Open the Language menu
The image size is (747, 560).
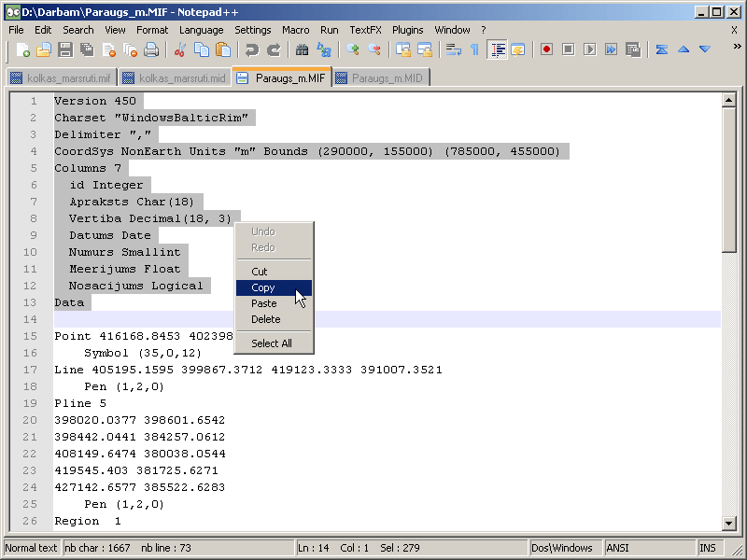click(201, 30)
